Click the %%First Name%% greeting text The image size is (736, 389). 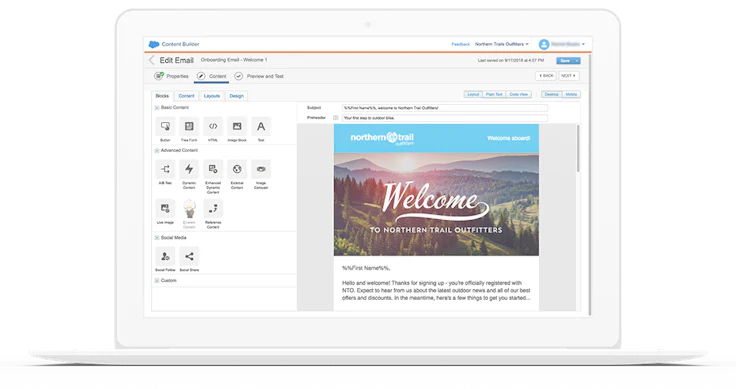pyautogui.click(x=366, y=268)
